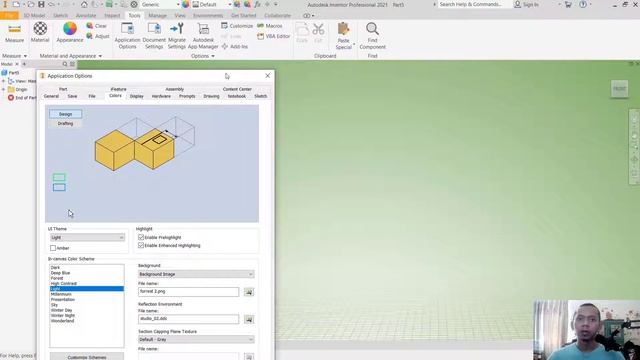Click the ViewCube front face
Image resolution: width=640 pixels, height=360 pixels.
pyautogui.click(x=619, y=89)
